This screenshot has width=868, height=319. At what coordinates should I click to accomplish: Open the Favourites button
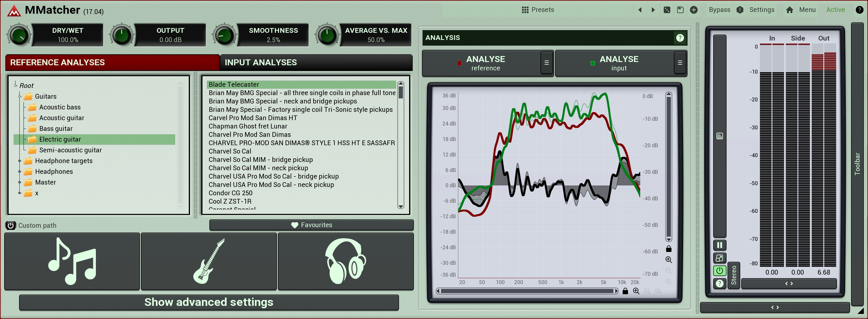(x=311, y=225)
